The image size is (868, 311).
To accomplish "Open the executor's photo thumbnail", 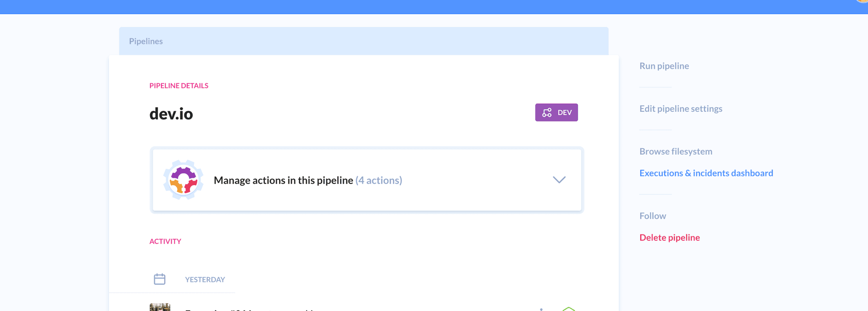I will [160, 307].
